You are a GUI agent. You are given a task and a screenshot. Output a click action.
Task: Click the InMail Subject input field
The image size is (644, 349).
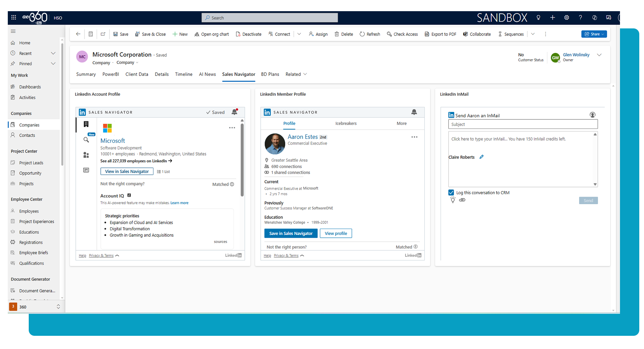point(523,124)
